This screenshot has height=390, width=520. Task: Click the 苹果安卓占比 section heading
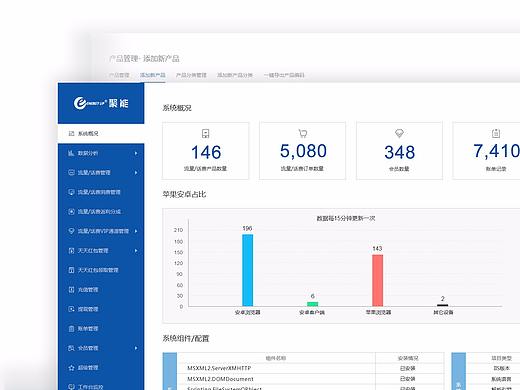click(184, 194)
